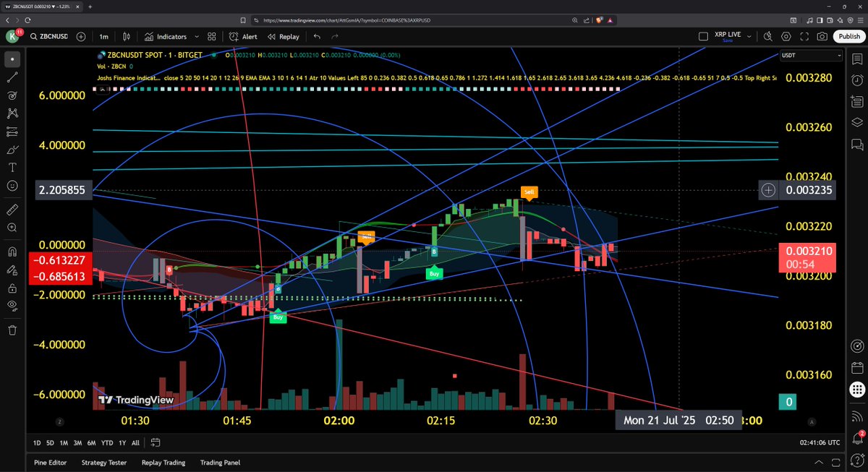Open the alerts clock panel in sidebar

pos(857,80)
